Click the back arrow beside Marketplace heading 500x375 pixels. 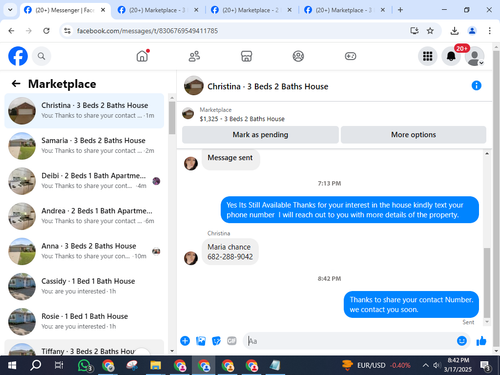tap(16, 83)
